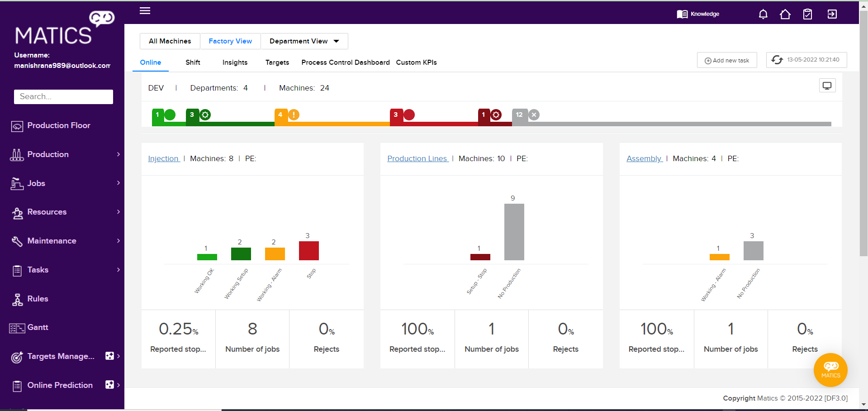This screenshot has height=411, width=868.
Task: Click the hamburger menu icon
Action: pos(145,11)
